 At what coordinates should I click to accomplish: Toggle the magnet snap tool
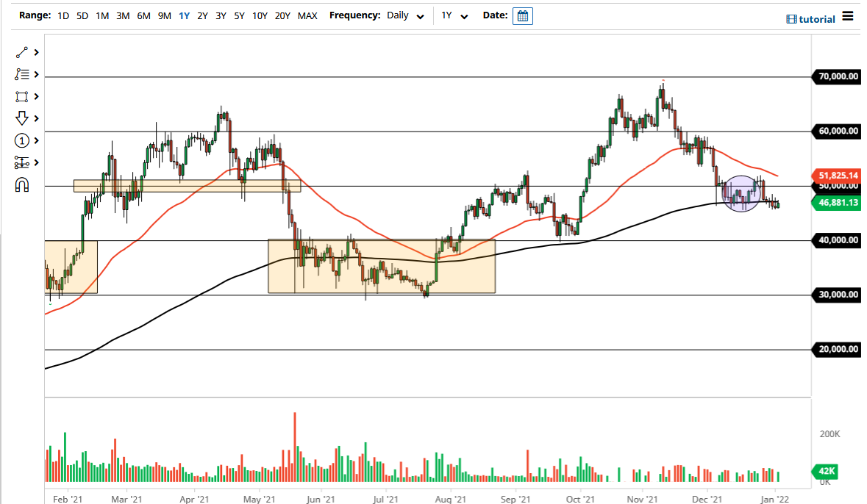click(20, 184)
